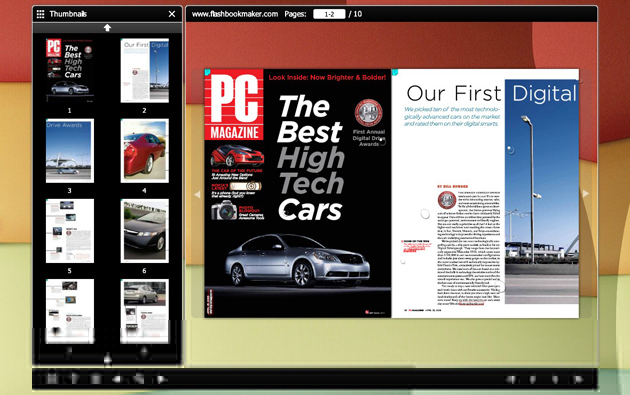Click the PC Magazine cover page
Image resolution: width=630 pixels, height=395 pixels.
298,193
